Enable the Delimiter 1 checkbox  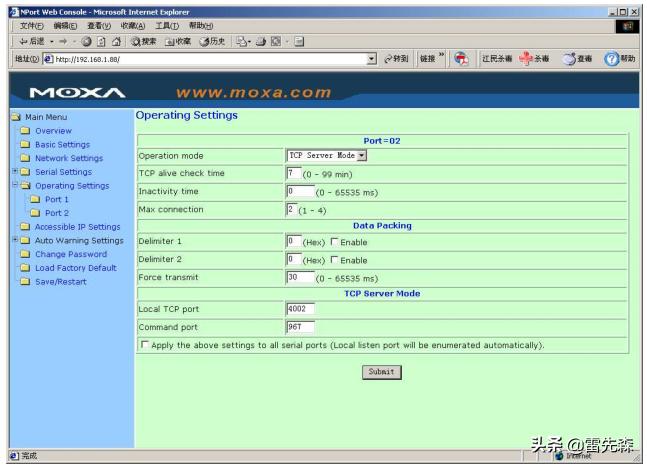coord(334,242)
